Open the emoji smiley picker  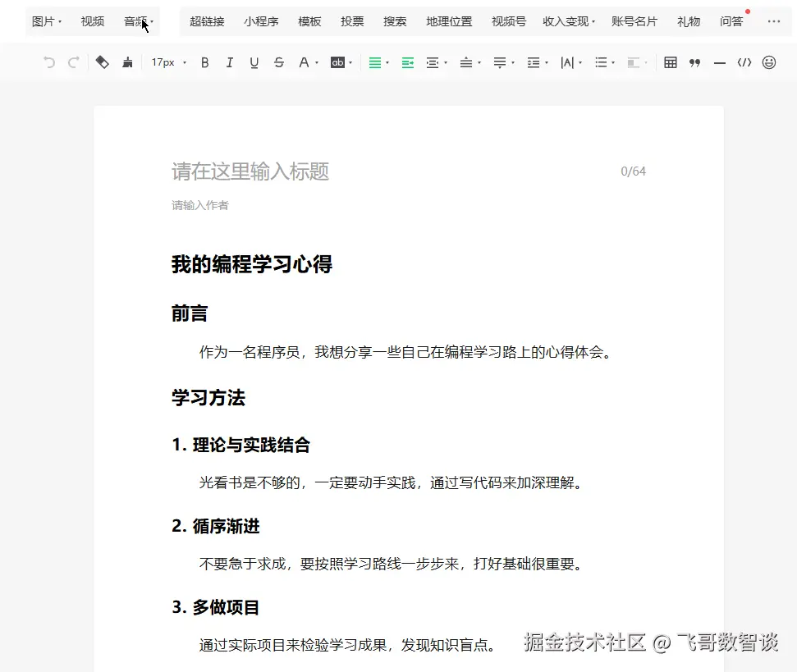(769, 62)
